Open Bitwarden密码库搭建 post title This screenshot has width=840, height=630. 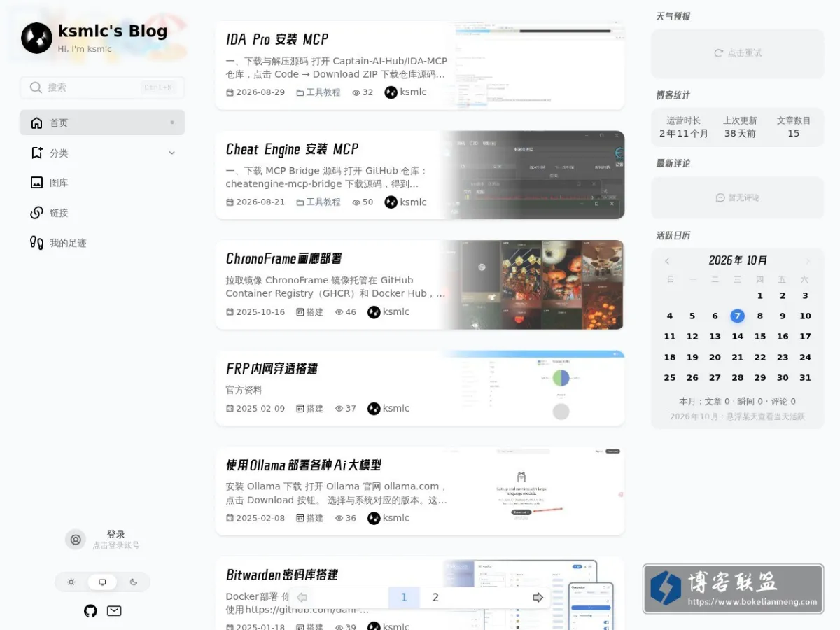[x=282, y=575]
